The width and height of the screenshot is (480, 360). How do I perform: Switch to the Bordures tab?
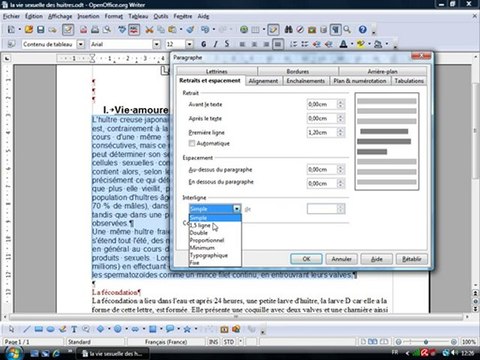coord(298,71)
